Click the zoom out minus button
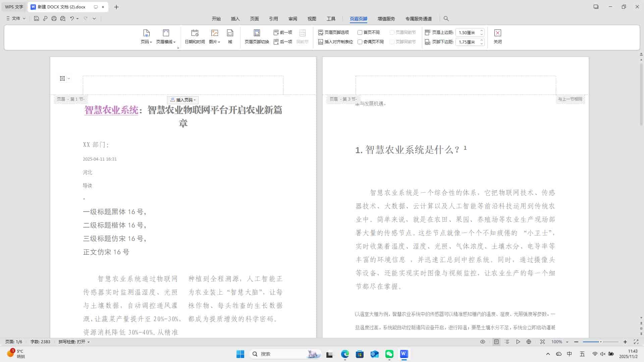644x362 pixels. [x=576, y=342]
